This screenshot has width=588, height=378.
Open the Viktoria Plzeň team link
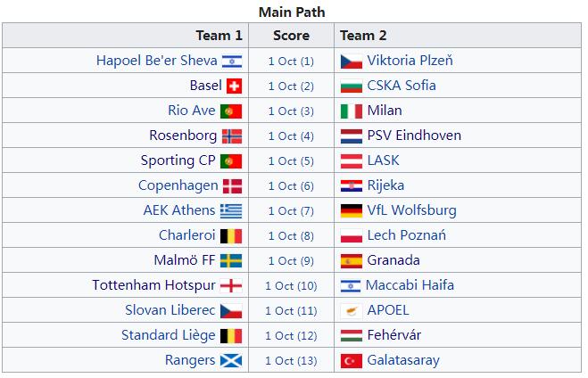[x=410, y=61]
